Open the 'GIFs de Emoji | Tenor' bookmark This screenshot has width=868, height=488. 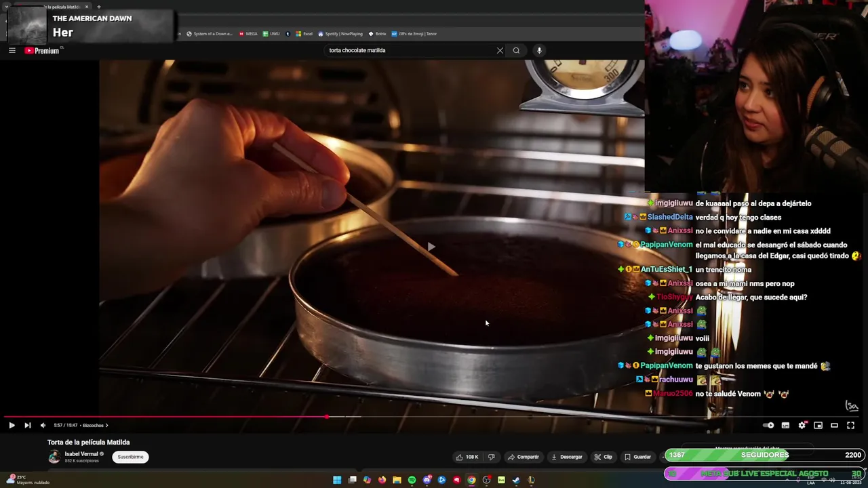pos(414,34)
